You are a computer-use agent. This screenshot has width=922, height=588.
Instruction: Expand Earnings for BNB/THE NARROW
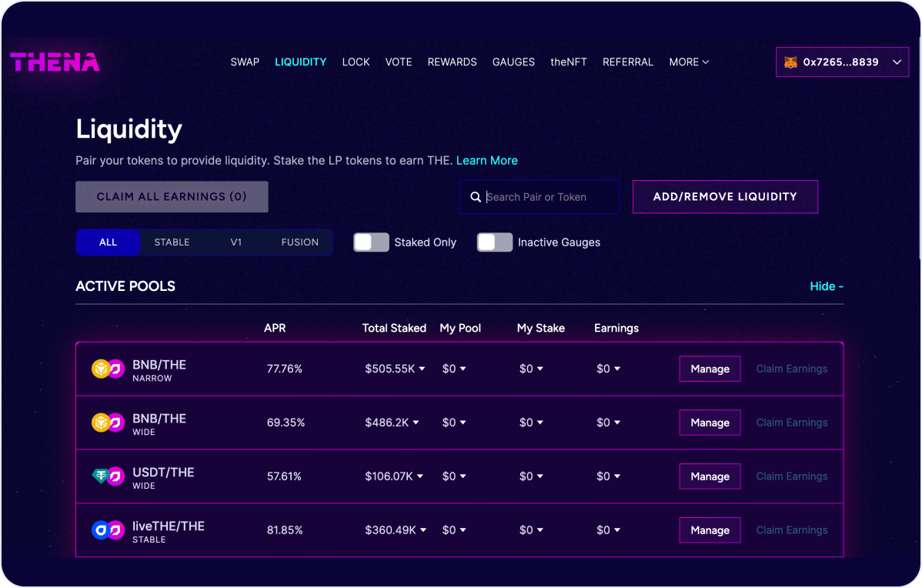(x=616, y=369)
